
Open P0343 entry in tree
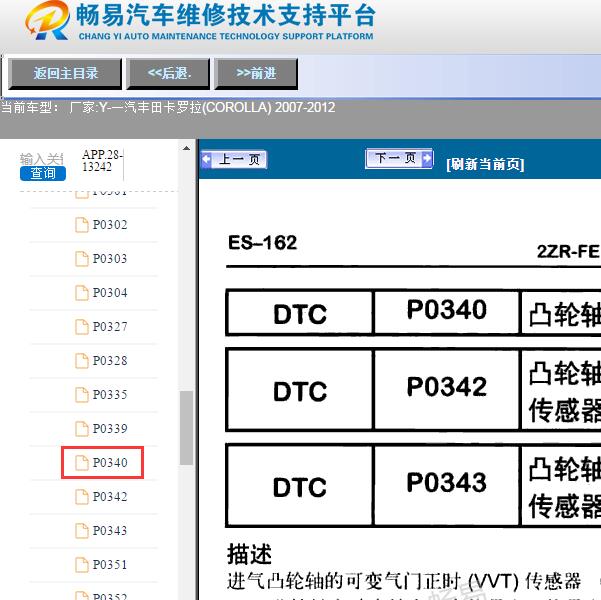[x=110, y=531]
